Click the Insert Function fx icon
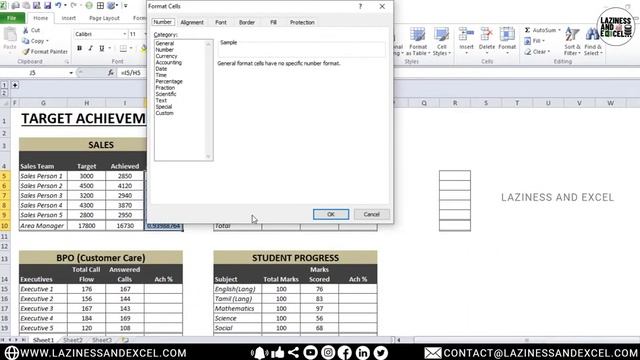The width and height of the screenshot is (640, 360). point(111,73)
